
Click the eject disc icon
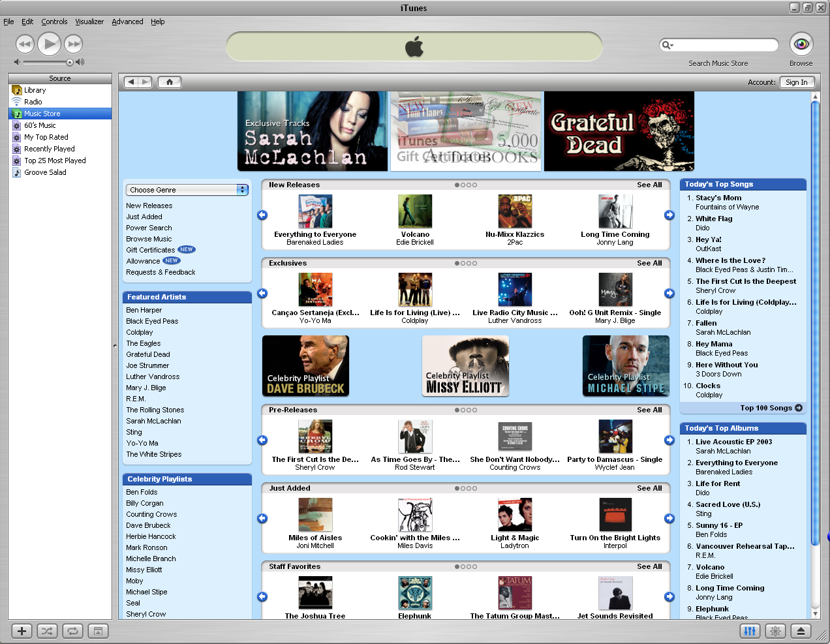pos(801,631)
